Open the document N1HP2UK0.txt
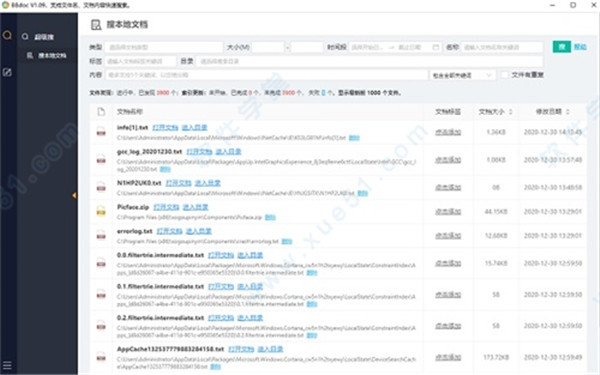Image resolution: width=600 pixels, height=375 pixels. tap(178, 183)
